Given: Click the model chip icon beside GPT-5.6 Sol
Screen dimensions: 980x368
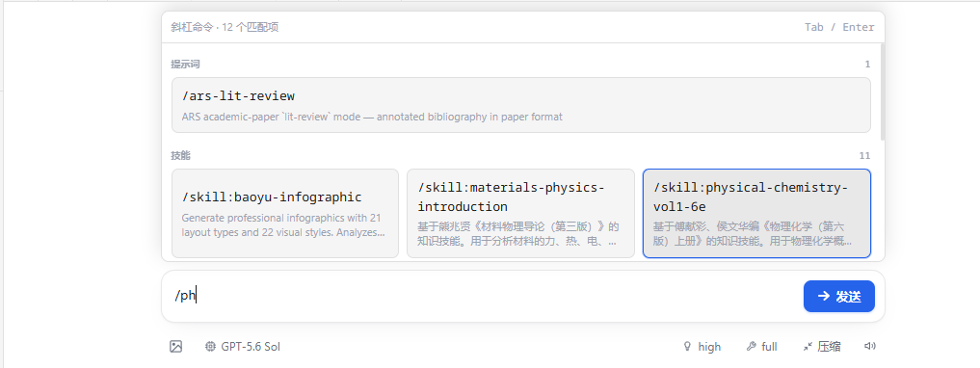Looking at the screenshot, I should pos(211,346).
